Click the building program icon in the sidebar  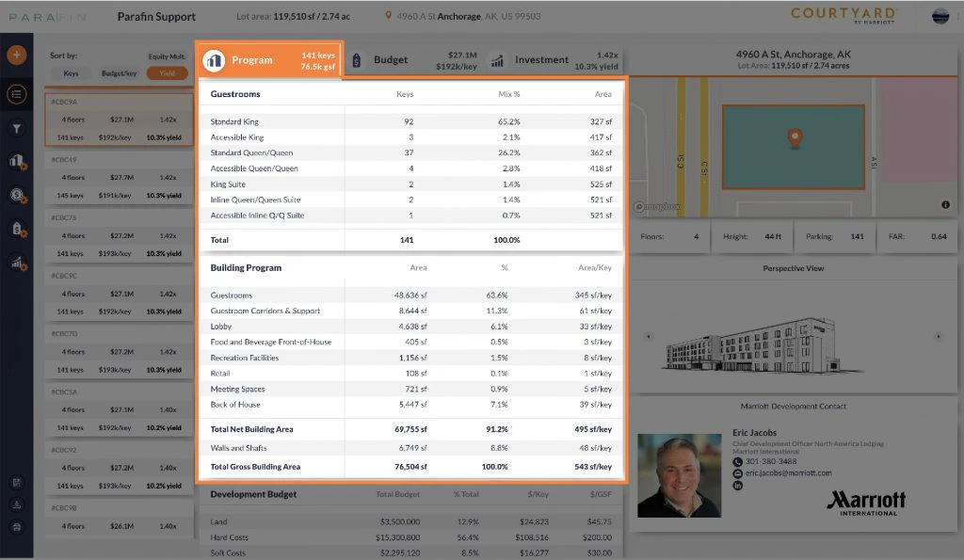(17, 161)
